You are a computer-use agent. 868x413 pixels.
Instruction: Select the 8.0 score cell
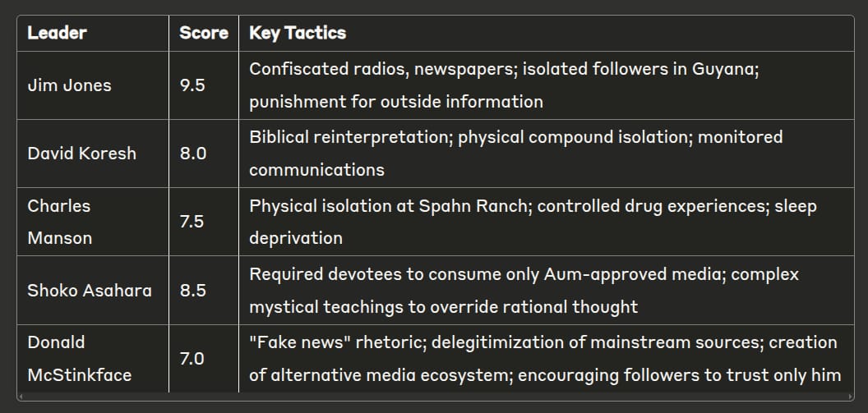coord(204,154)
